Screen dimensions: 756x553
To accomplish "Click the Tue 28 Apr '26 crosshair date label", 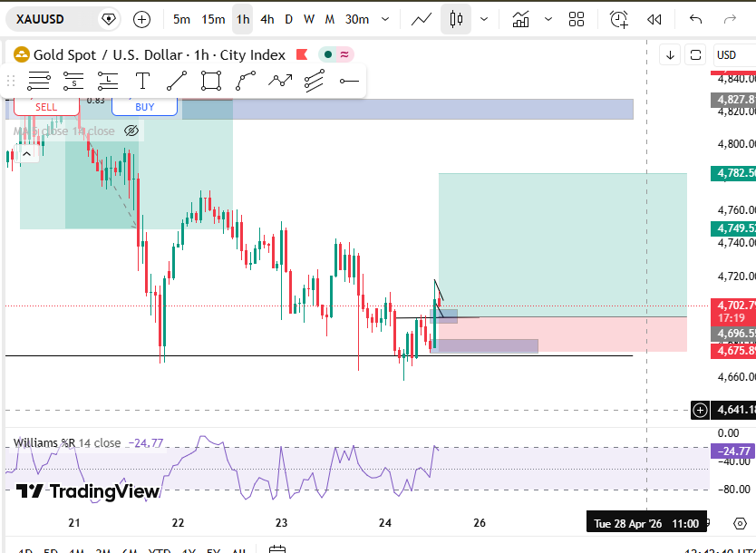I will (646, 524).
